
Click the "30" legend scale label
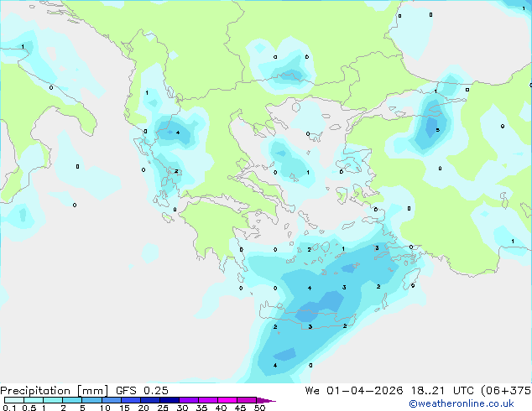pos(182,408)
